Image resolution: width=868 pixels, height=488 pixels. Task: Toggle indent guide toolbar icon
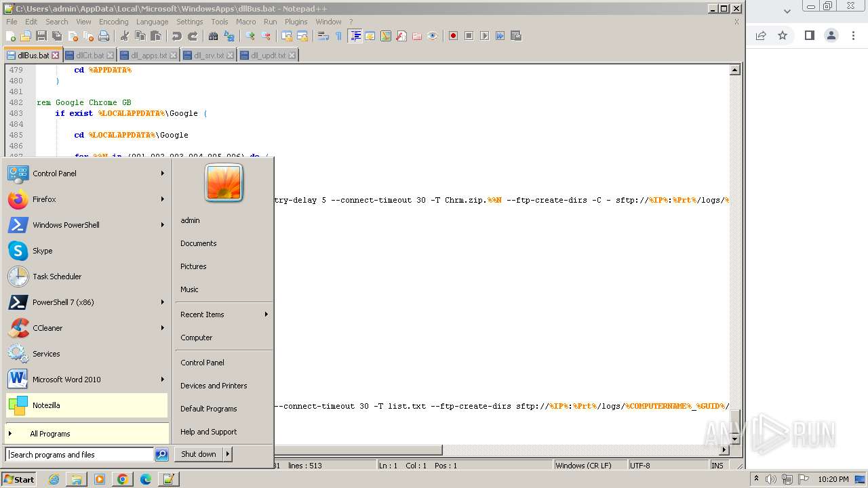coord(355,36)
